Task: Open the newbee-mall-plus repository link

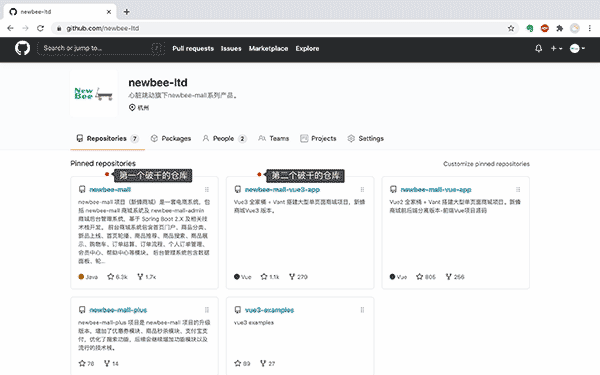Action: (118, 310)
